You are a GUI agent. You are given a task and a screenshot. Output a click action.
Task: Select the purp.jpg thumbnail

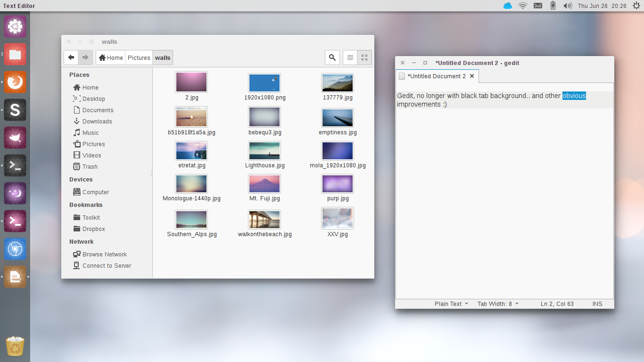[338, 184]
